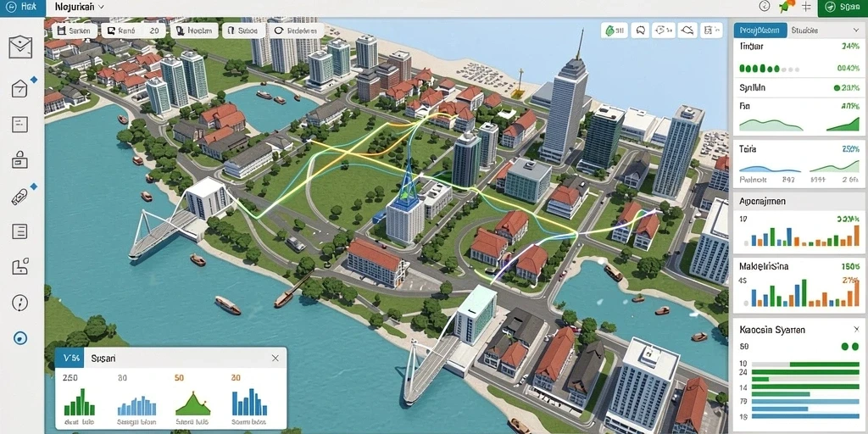The height and width of the screenshot is (434, 868).
Task: Click the green Sgan button
Action: pyautogui.click(x=842, y=7)
